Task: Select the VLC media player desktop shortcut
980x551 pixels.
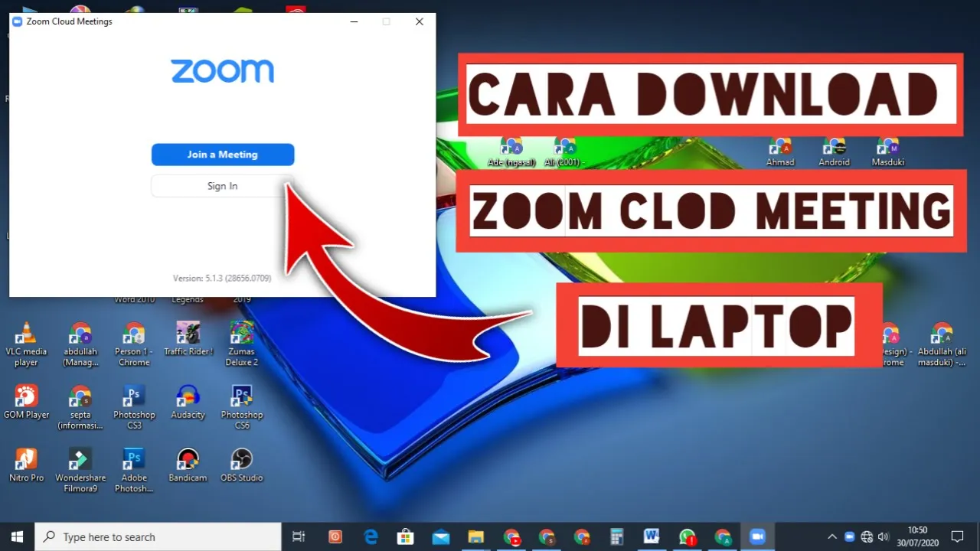Action: click(x=26, y=344)
